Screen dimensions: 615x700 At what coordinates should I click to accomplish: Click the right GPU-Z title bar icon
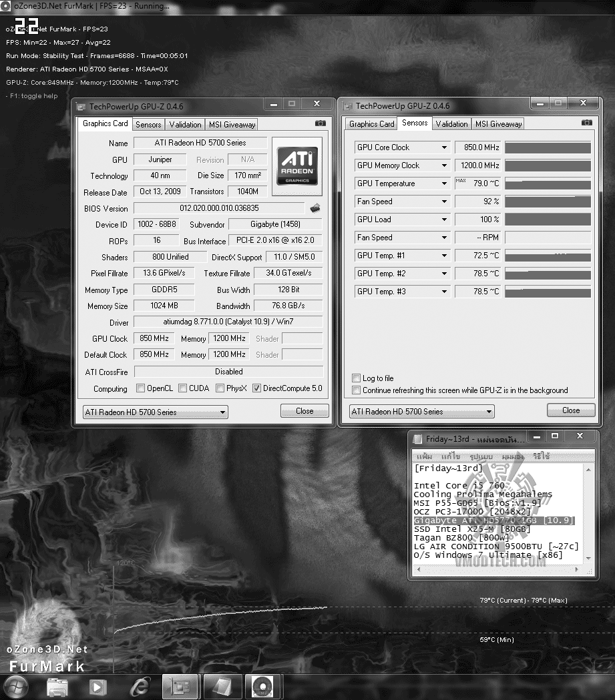point(347,106)
